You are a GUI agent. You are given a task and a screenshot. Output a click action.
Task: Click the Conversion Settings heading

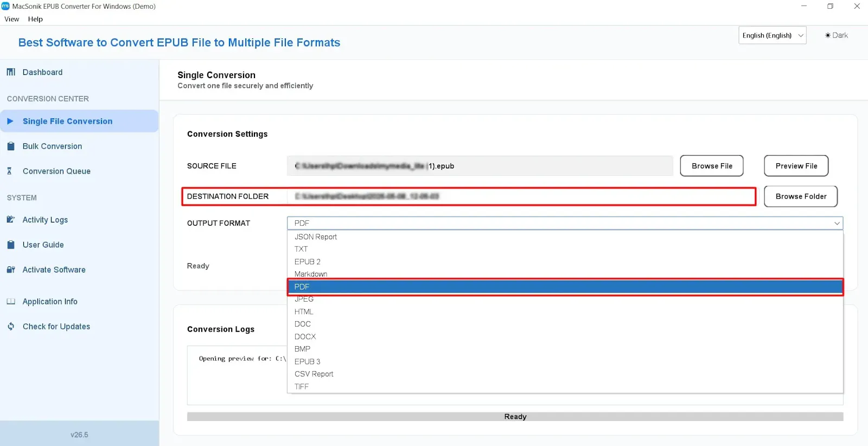pos(227,134)
